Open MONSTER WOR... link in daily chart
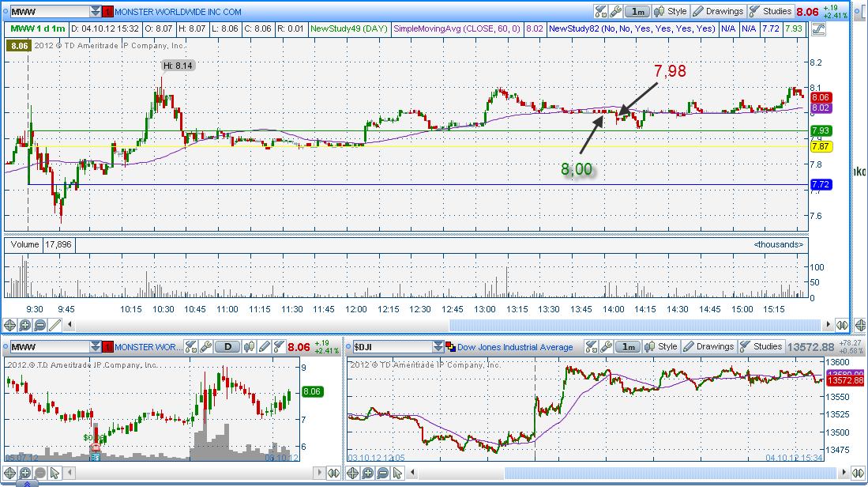868x487 pixels. (148, 347)
